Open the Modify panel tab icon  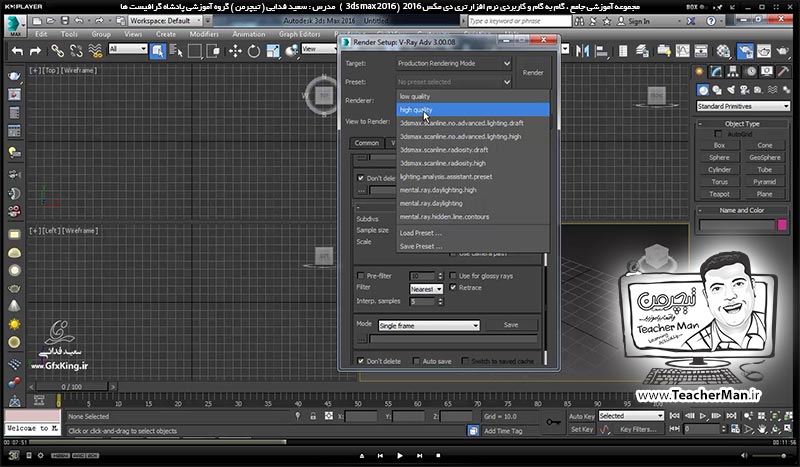click(717, 71)
